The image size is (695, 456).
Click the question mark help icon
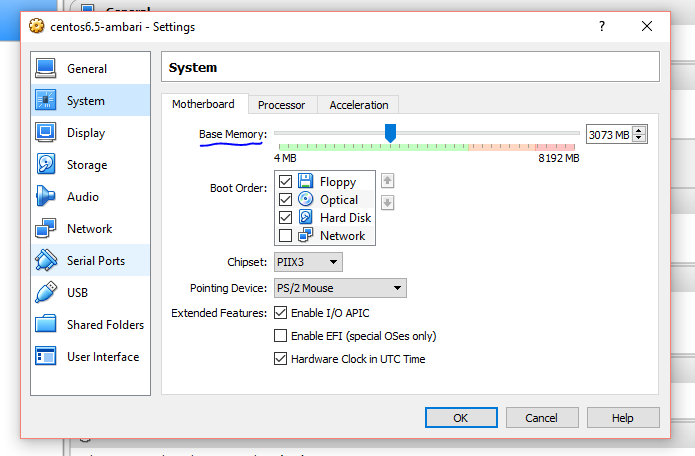click(601, 26)
